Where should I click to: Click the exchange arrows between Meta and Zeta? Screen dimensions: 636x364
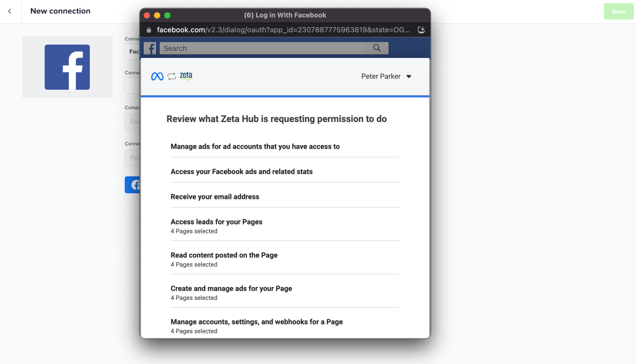[x=171, y=76]
